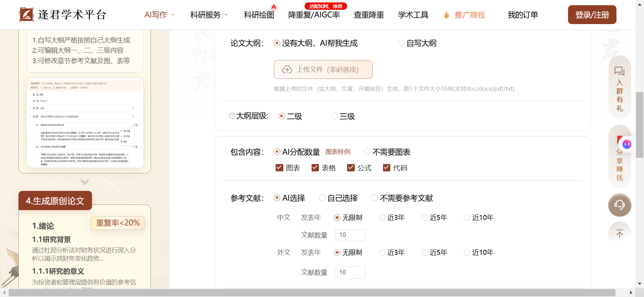
Task: Choose 二级 outline level
Action: tap(282, 116)
